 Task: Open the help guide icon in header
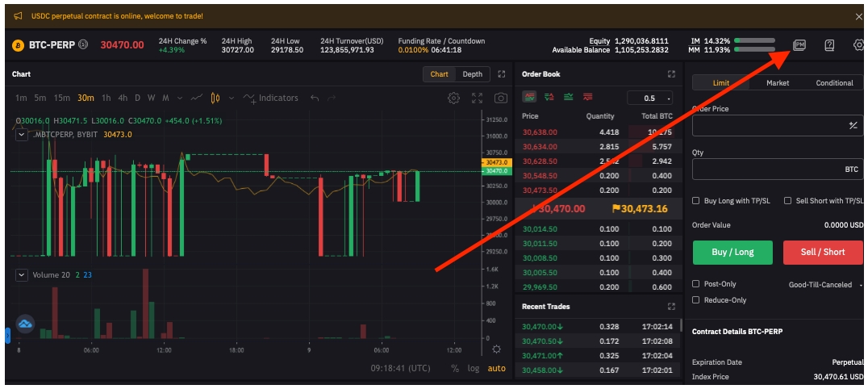[829, 45]
